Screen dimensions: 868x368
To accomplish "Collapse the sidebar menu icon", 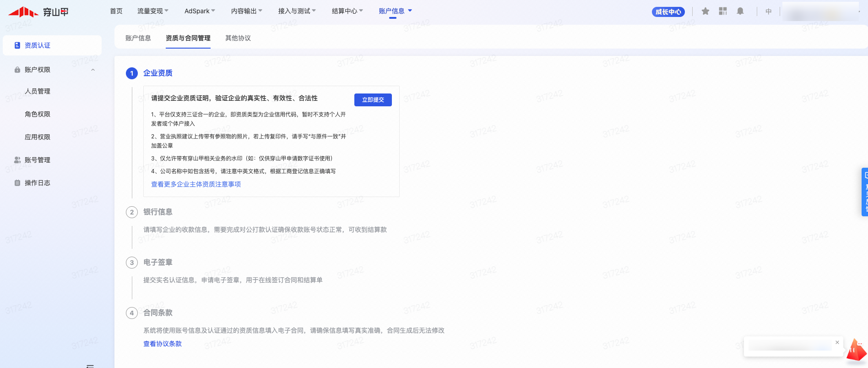I will (90, 366).
